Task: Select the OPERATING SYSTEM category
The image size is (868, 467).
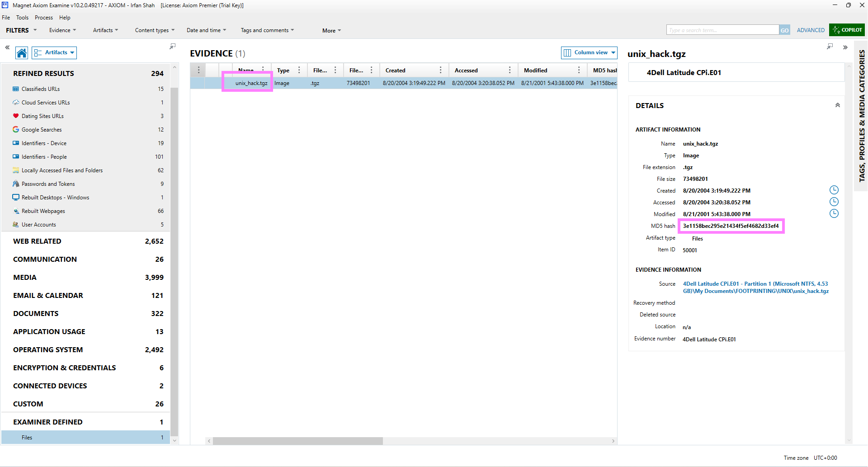Action: tap(86, 350)
